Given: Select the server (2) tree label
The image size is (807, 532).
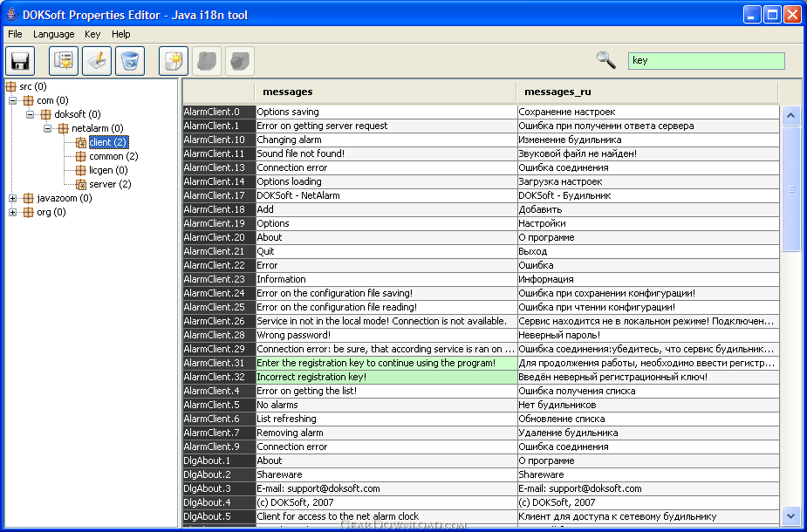Looking at the screenshot, I should pos(110,184).
